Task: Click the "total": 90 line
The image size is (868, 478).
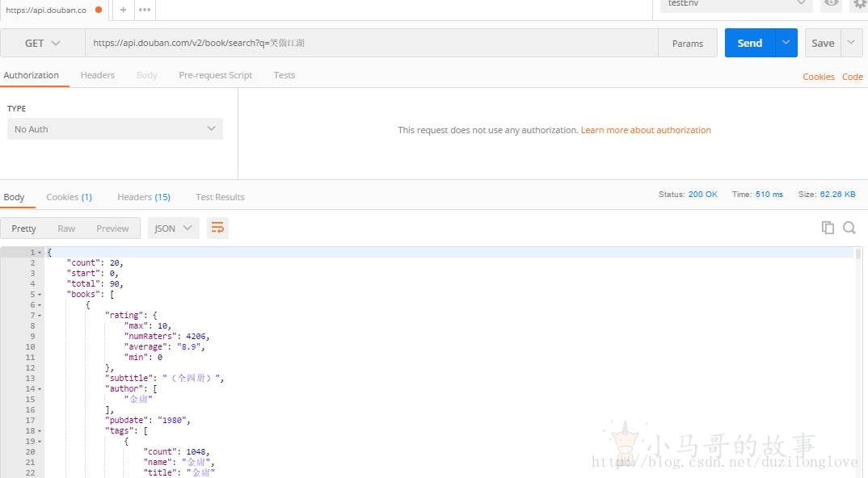Action: (95, 284)
